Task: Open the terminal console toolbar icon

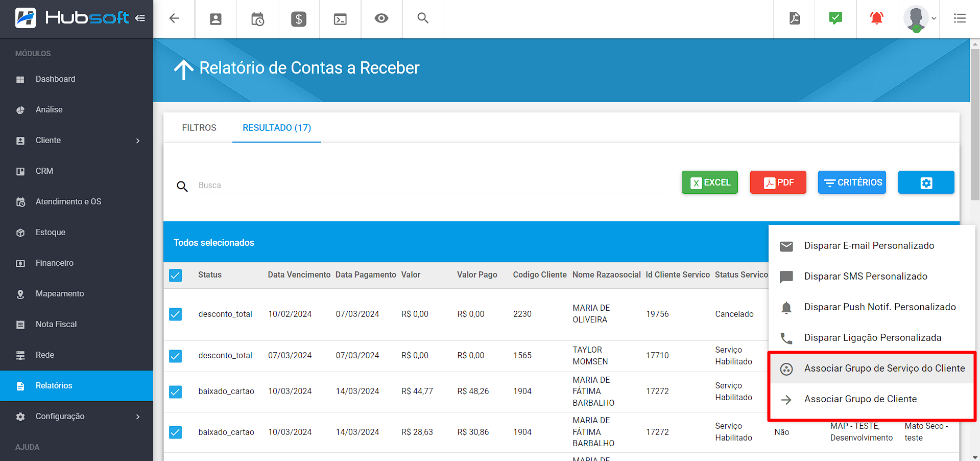Action: [340, 19]
